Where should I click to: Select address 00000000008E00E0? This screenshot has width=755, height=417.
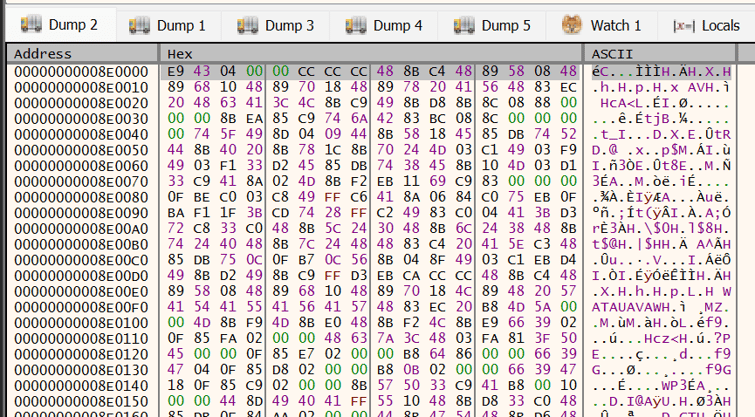tap(81, 292)
